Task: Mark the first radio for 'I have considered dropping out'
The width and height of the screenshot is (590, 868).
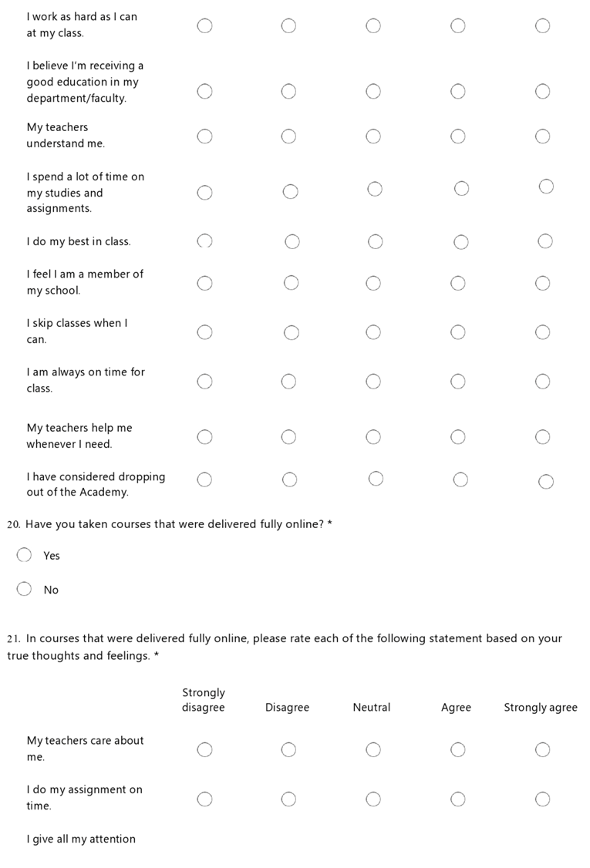Action: click(x=204, y=479)
